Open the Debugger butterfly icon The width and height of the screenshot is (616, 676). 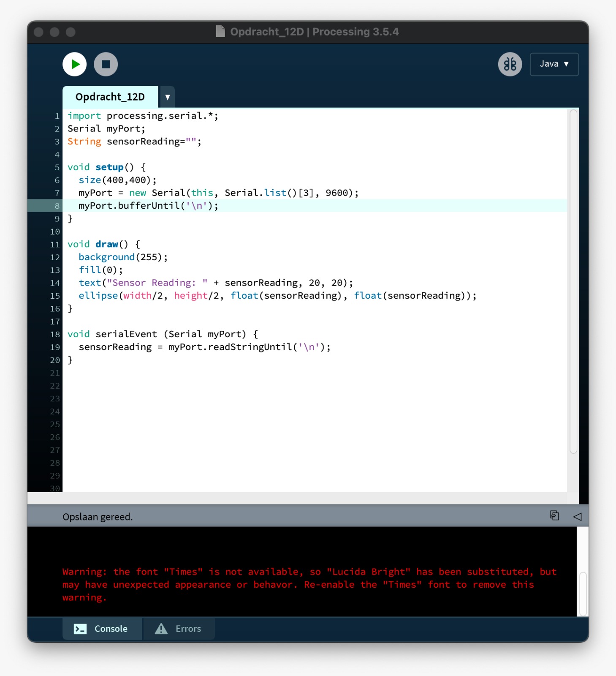(510, 64)
